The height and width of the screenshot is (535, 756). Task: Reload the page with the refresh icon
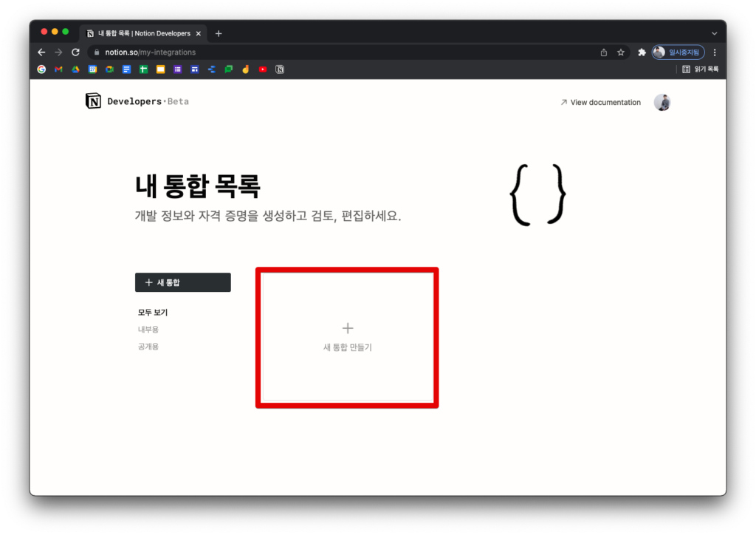tap(76, 52)
